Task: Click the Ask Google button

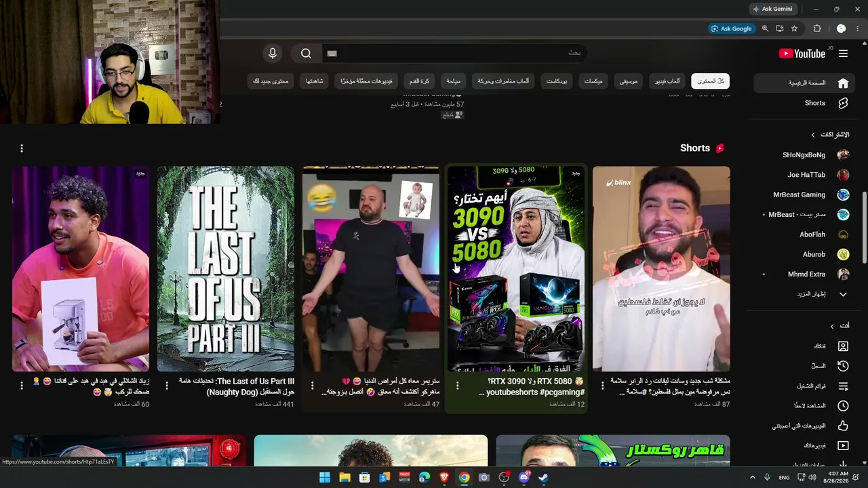Action: point(731,28)
